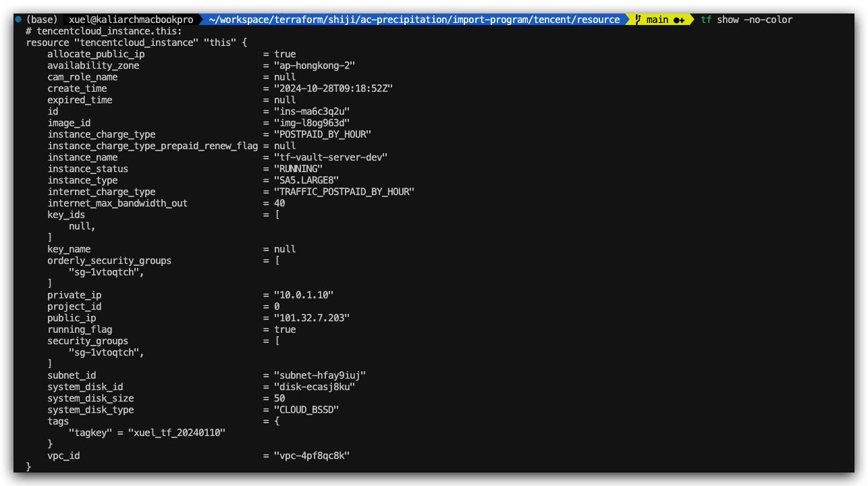868x486 pixels.
Task: Click the RUNNING value of instance_status
Action: (x=298, y=169)
